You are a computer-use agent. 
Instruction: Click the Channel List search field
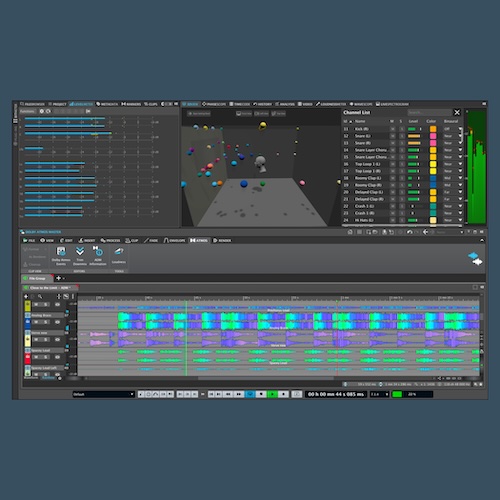(429, 112)
